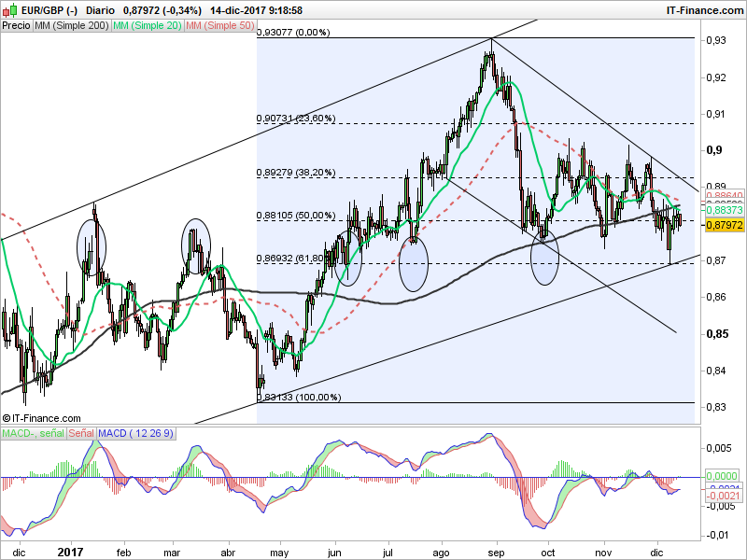This screenshot has width=747, height=560.
Task: Click the green 0,0000 MACD value tag
Action: pos(722,476)
